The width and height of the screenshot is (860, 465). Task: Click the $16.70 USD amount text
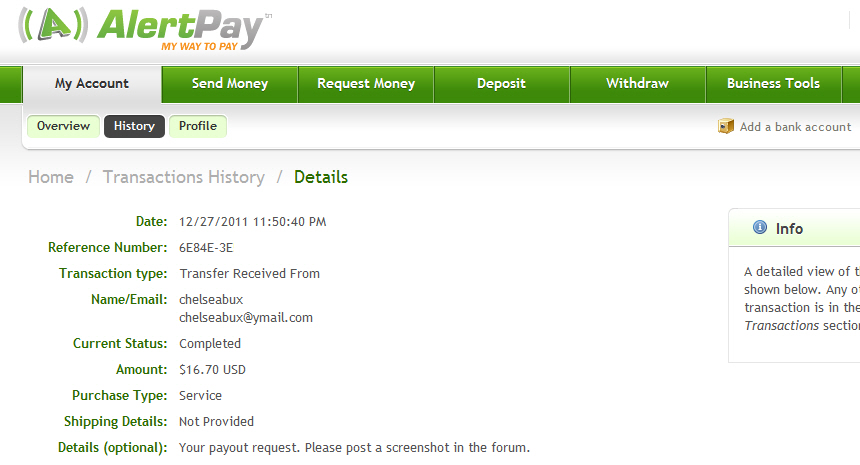pos(212,370)
